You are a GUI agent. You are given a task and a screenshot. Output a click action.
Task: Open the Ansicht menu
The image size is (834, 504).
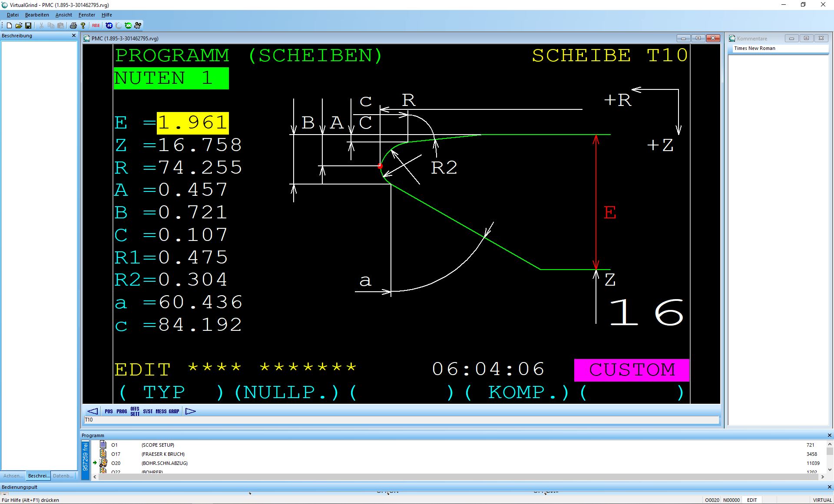[x=63, y=15]
